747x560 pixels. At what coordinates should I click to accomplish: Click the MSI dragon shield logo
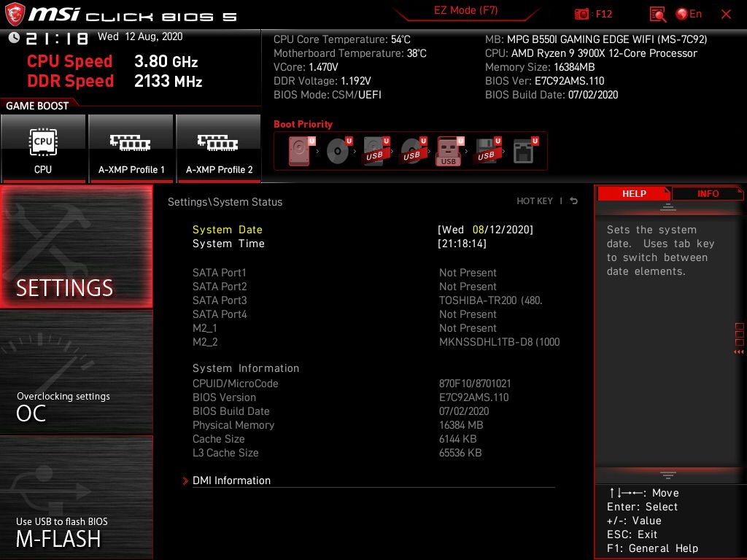point(15,15)
